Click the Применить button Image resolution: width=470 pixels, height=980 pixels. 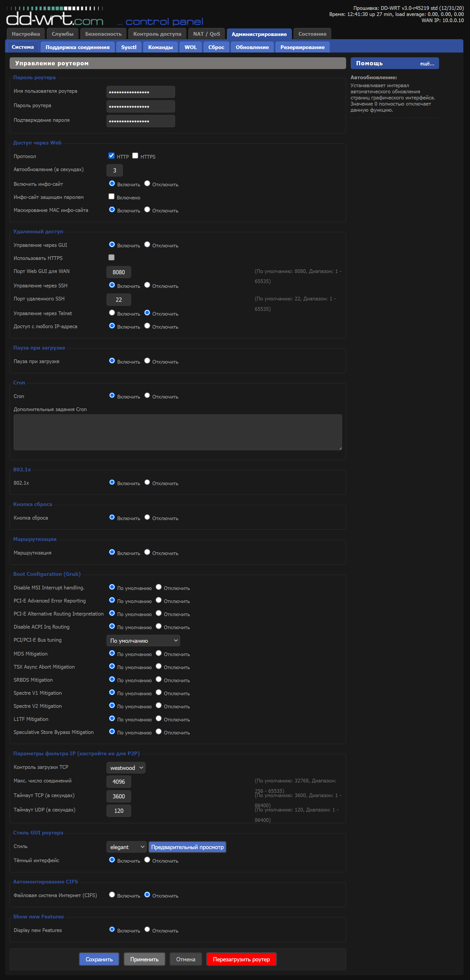coord(144,959)
